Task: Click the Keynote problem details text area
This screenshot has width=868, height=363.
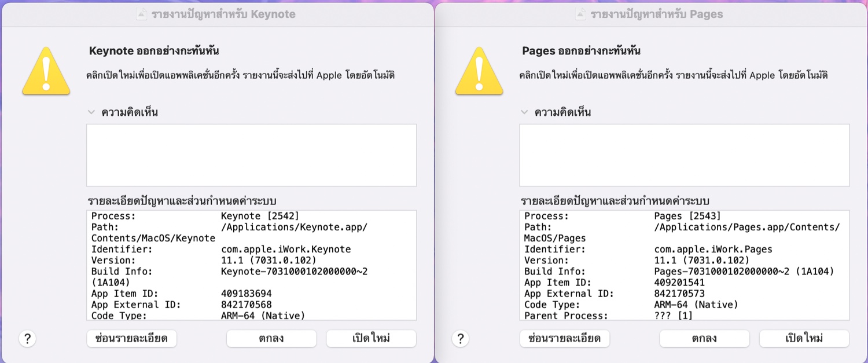Action: [251, 265]
